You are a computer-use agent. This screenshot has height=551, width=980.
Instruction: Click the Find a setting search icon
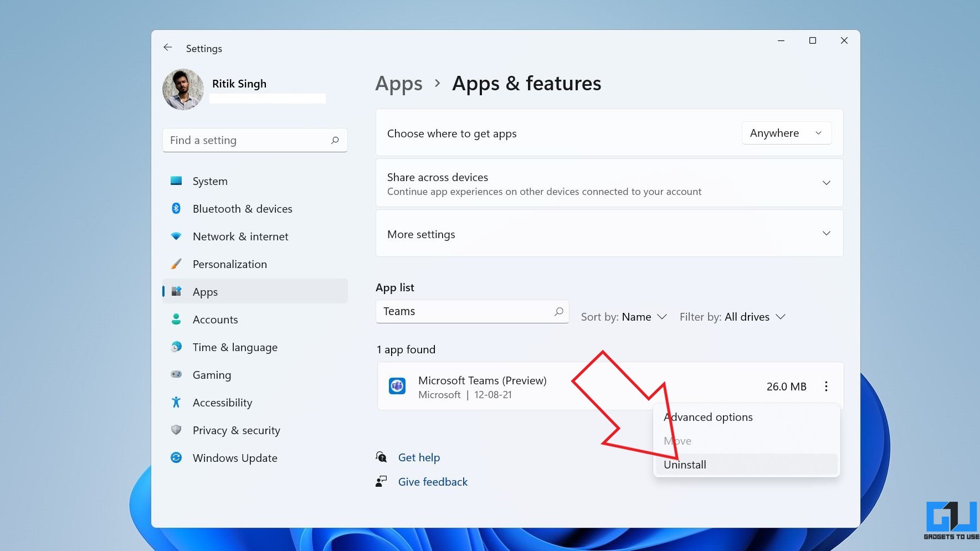(335, 140)
